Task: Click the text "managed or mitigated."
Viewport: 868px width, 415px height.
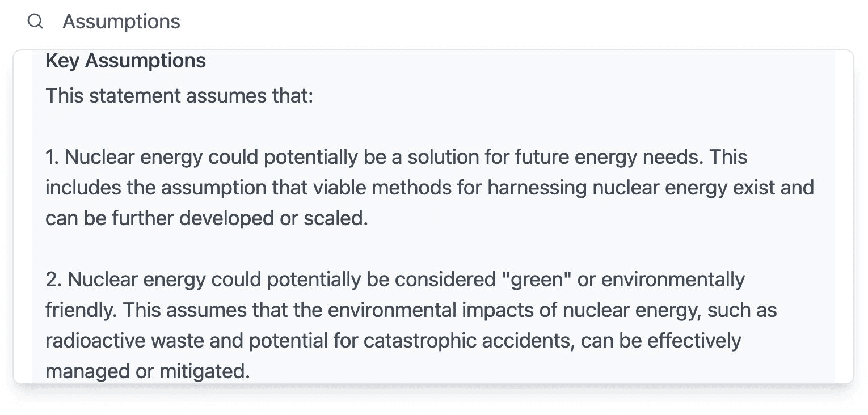Action: point(148,371)
